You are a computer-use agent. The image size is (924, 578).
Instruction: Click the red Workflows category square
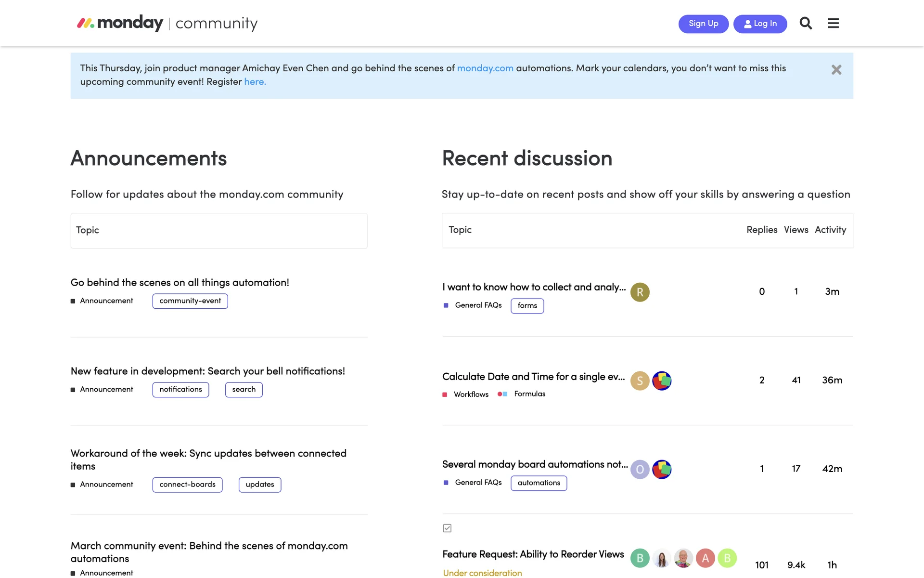[x=445, y=394]
